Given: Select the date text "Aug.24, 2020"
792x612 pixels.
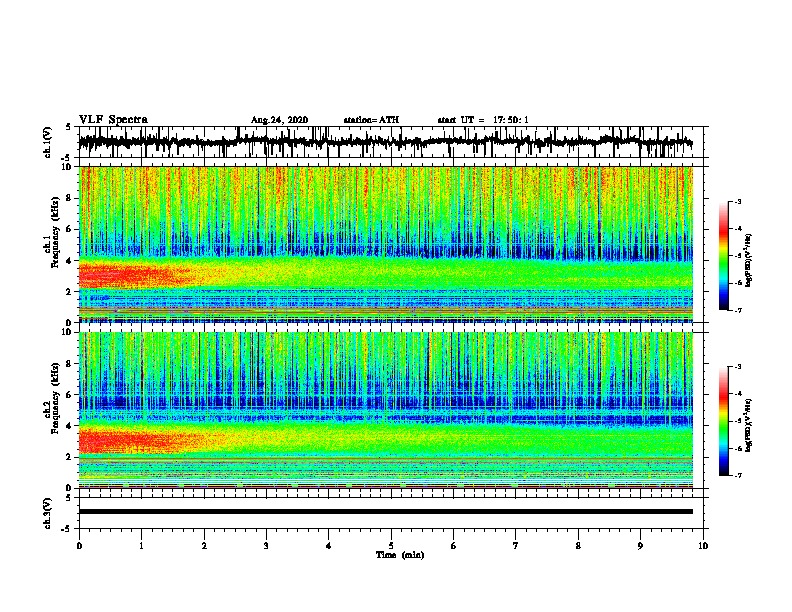Looking at the screenshot, I should click(279, 120).
